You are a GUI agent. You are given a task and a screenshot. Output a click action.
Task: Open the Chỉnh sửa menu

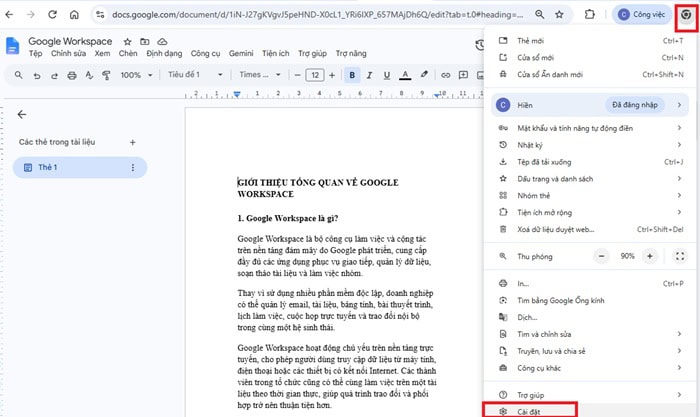click(68, 54)
